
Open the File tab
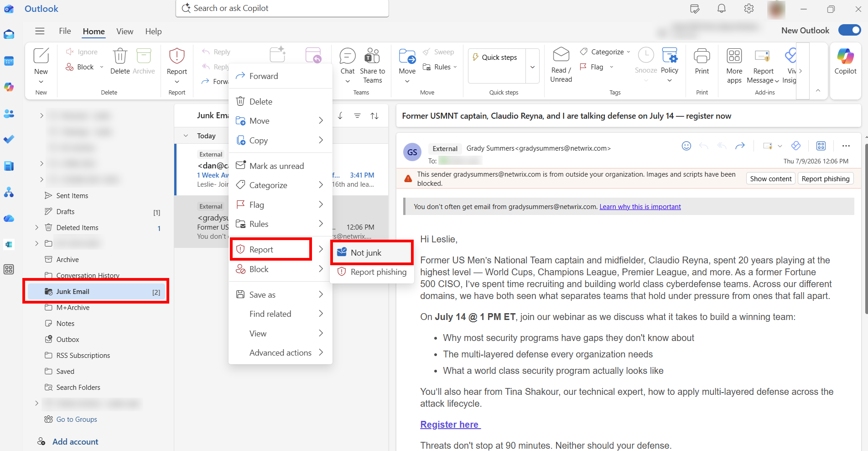click(x=65, y=31)
